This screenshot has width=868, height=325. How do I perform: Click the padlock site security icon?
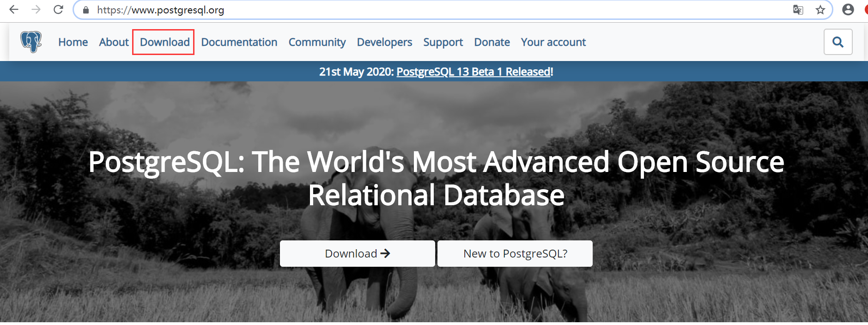[86, 10]
